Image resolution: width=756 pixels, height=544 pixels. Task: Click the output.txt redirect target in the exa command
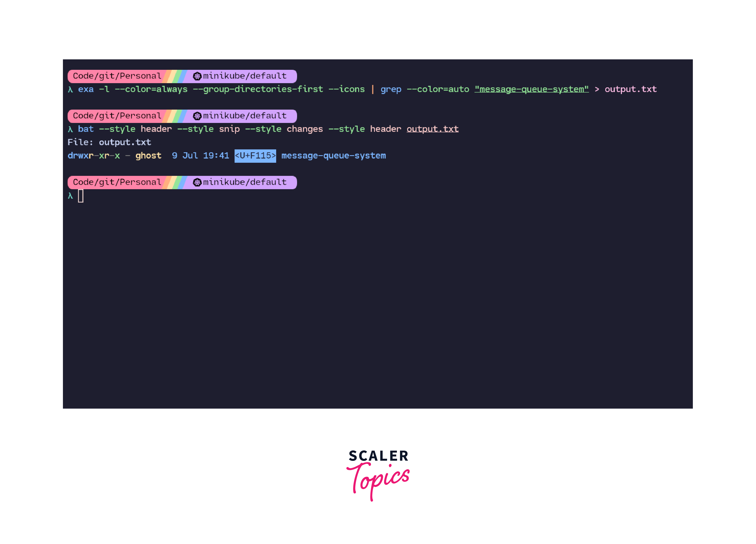630,89
